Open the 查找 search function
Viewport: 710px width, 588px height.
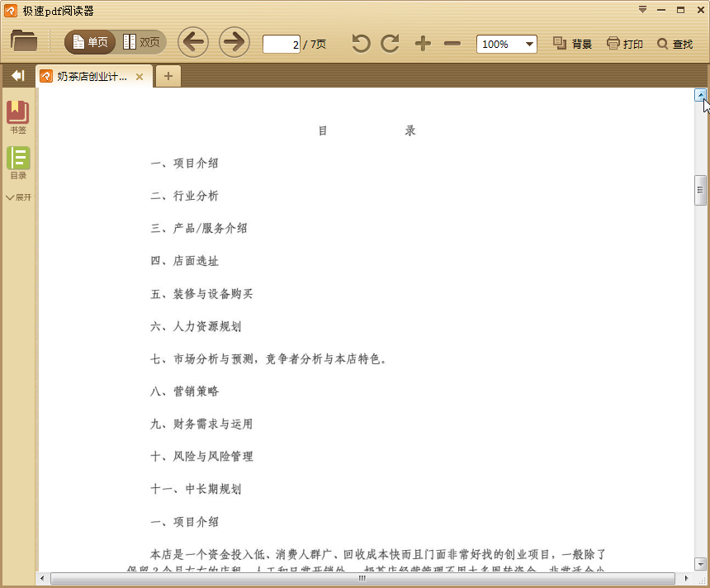[x=675, y=44]
